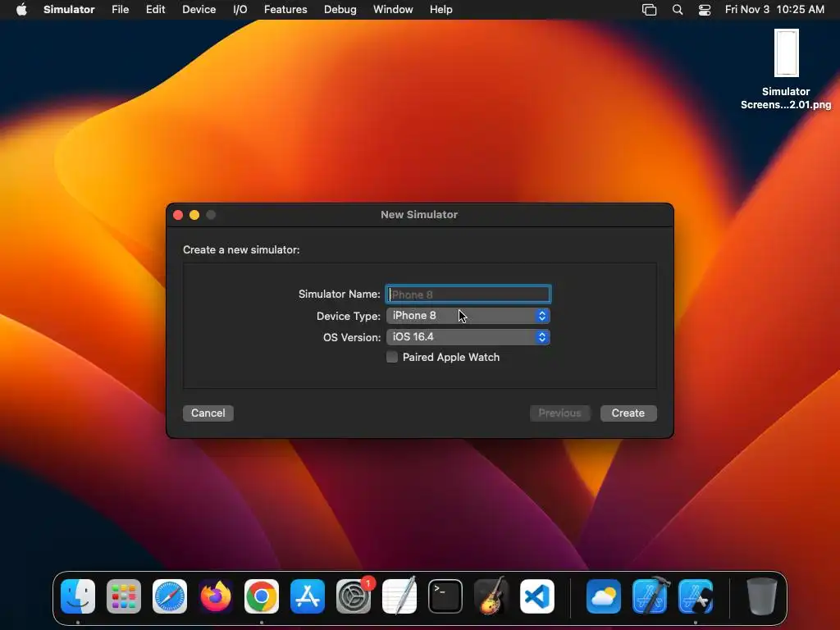Open the I/O menu
840x630 pixels.
pos(240,10)
